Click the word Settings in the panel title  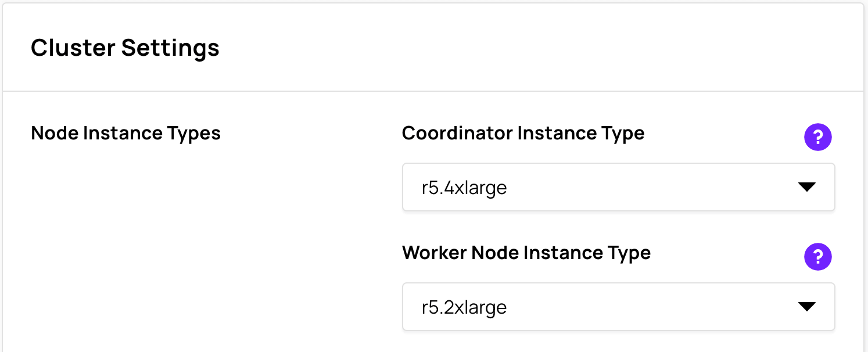[x=170, y=49]
